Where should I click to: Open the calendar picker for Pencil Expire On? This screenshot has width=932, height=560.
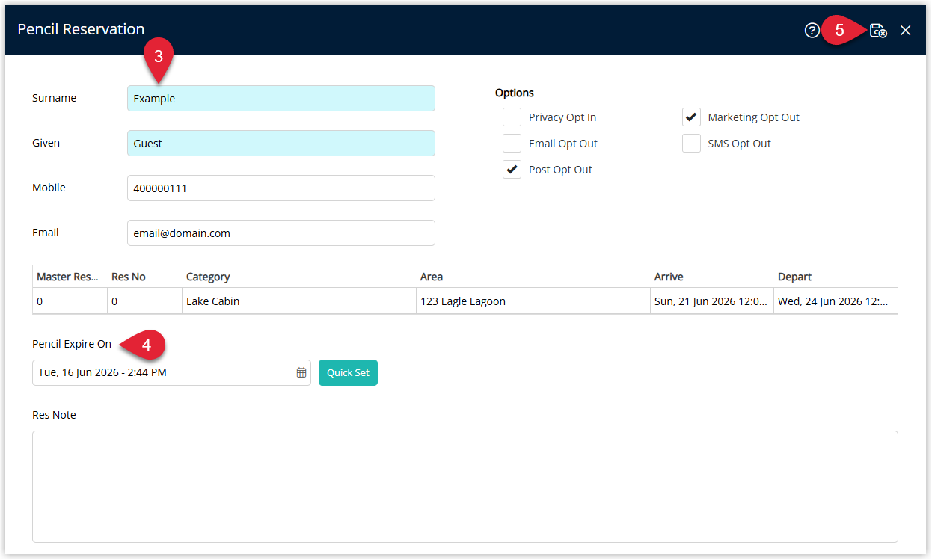[x=301, y=372]
